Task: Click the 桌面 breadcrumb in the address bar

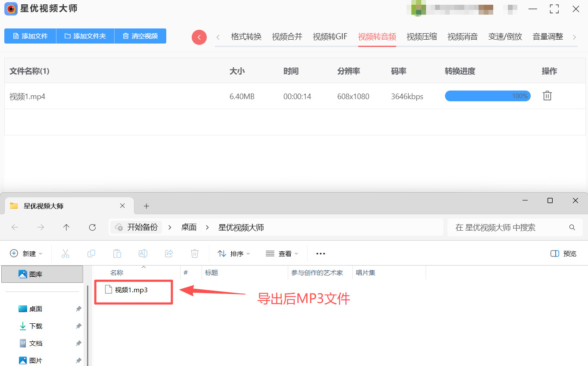Action: click(189, 227)
